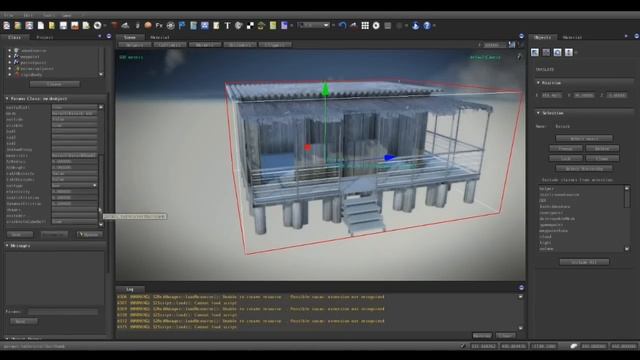Open the dropdown arrow in the params list
This screenshot has width=640, height=360.
(95, 185)
